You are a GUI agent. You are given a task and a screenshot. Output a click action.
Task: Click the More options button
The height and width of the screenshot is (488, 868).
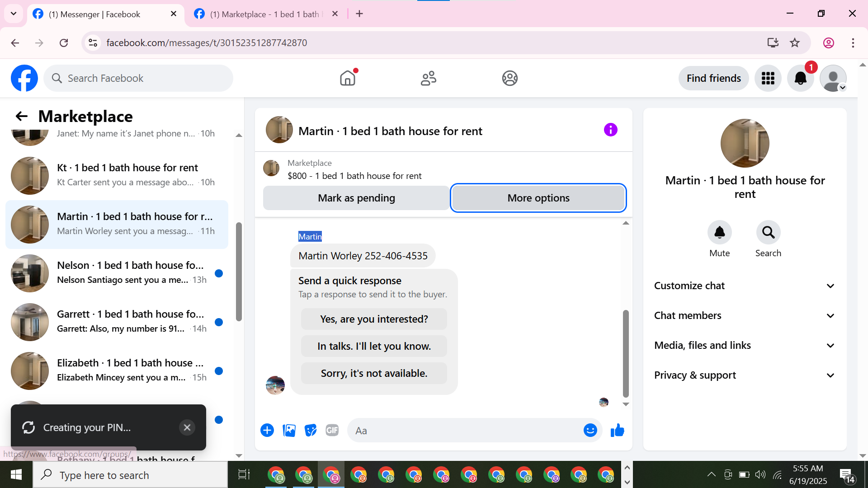(538, 198)
